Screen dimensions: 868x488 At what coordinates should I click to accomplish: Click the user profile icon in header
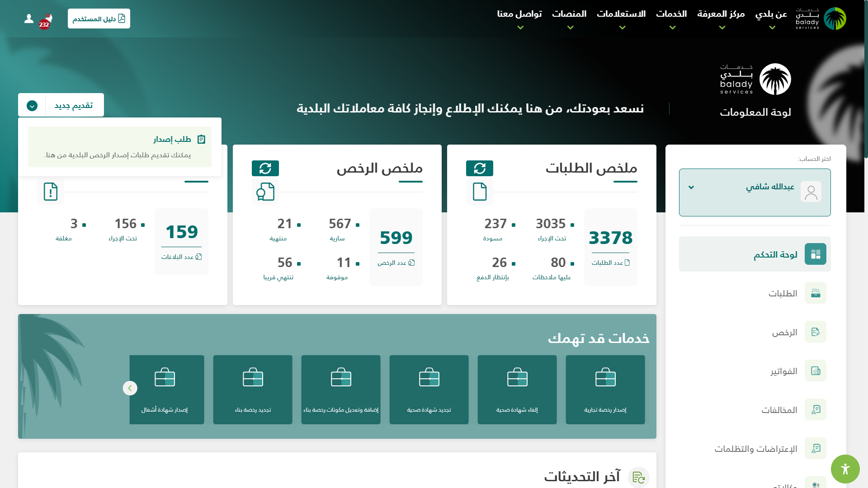29,19
